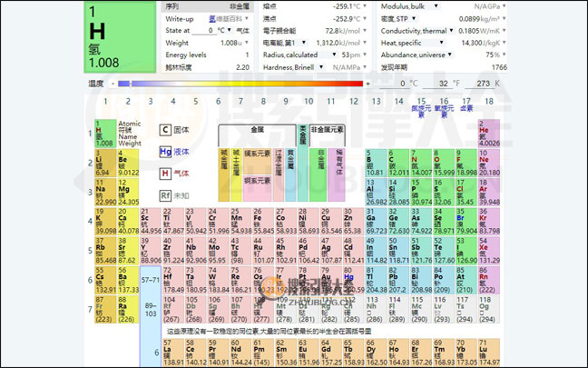Click the 序列 非金属 series row

208,6
